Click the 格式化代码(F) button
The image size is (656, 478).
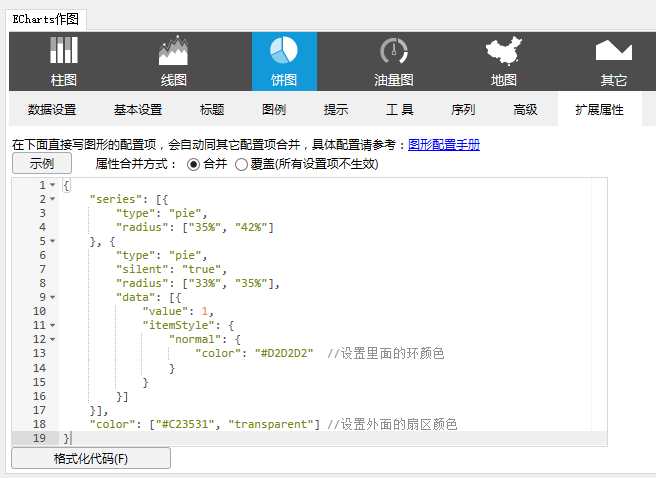click(x=91, y=458)
